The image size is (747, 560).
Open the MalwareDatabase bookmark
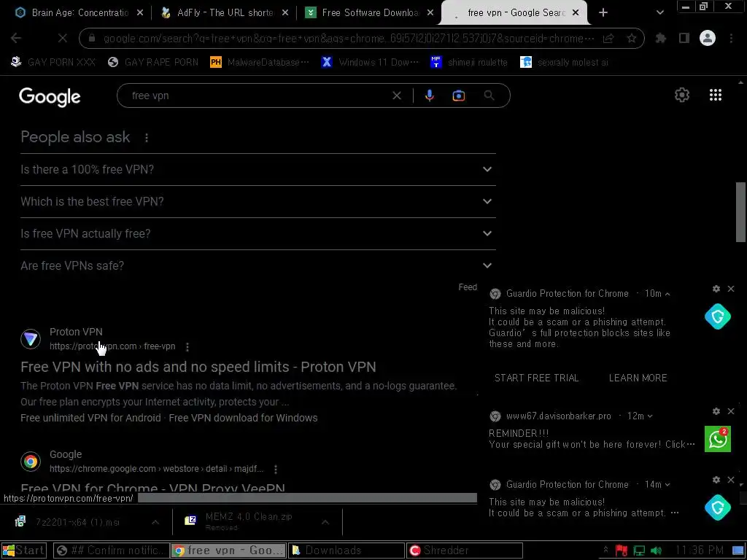tap(260, 63)
